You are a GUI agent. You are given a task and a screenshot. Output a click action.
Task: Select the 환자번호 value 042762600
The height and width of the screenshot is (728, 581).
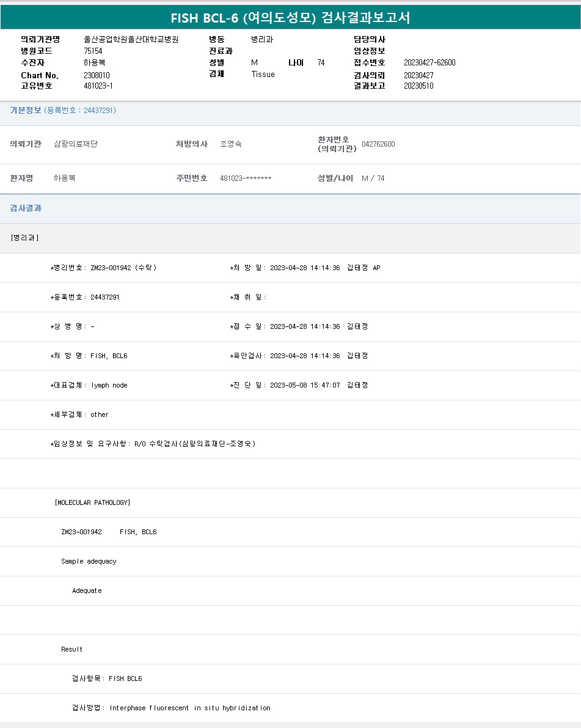pos(378,144)
